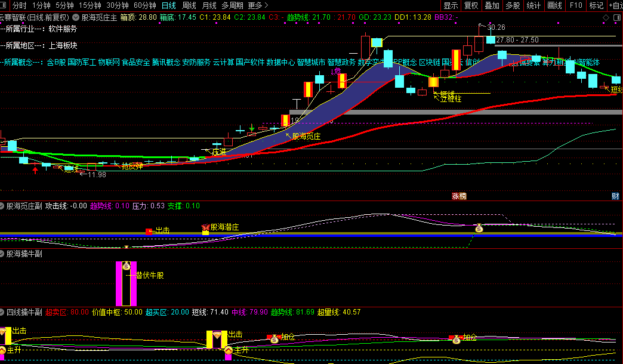Image resolution: width=623 pixels, height=364 pixels.
Task: Click the 攻击线: -0.00 value
Action: (x=66, y=206)
